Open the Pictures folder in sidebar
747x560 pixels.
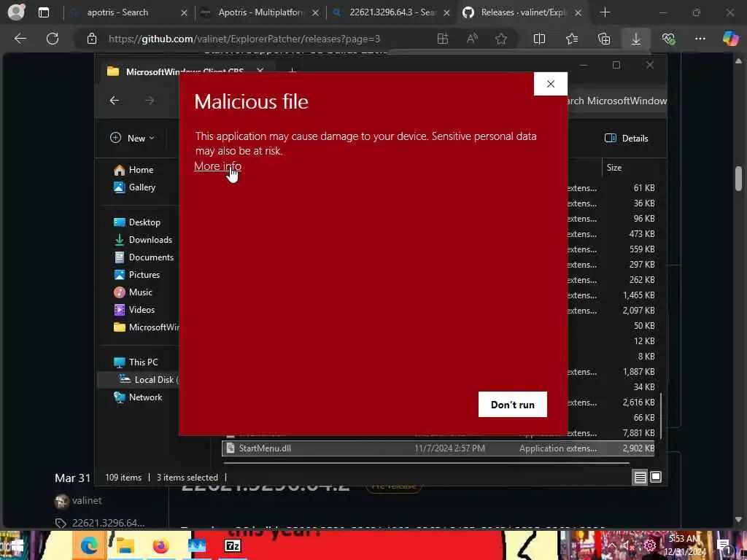click(136, 275)
